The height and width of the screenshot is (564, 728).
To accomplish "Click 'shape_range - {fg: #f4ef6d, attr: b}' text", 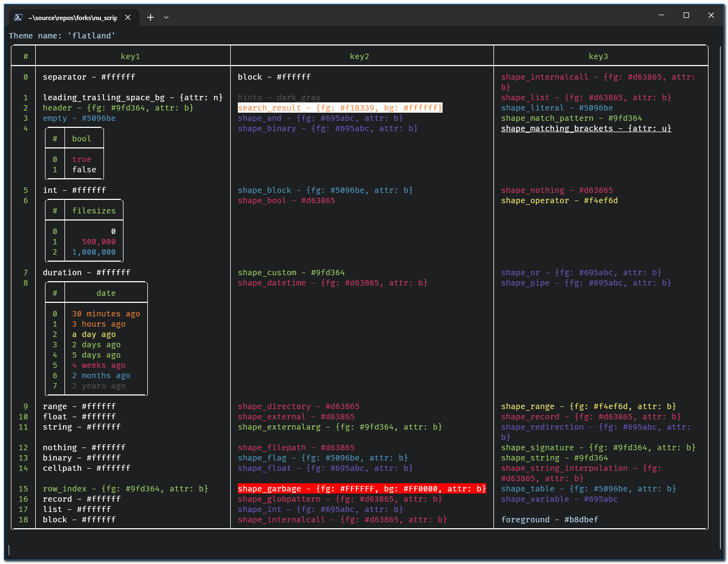I will 589,406.
